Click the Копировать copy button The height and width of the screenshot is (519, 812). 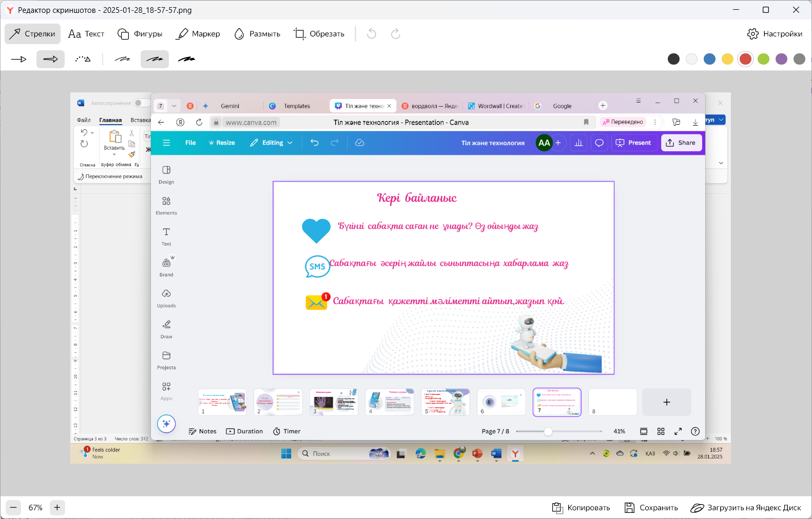point(581,508)
